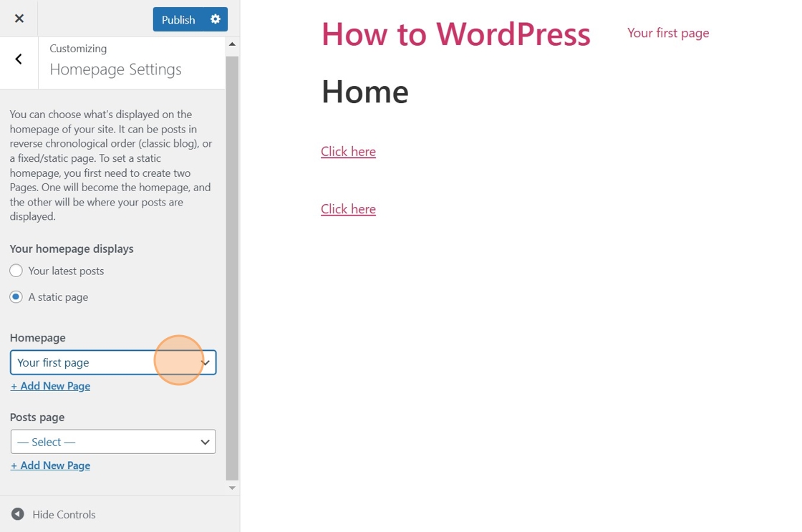
Task: Click the sidebar vertical scrollbar thumb
Action: coord(232,268)
